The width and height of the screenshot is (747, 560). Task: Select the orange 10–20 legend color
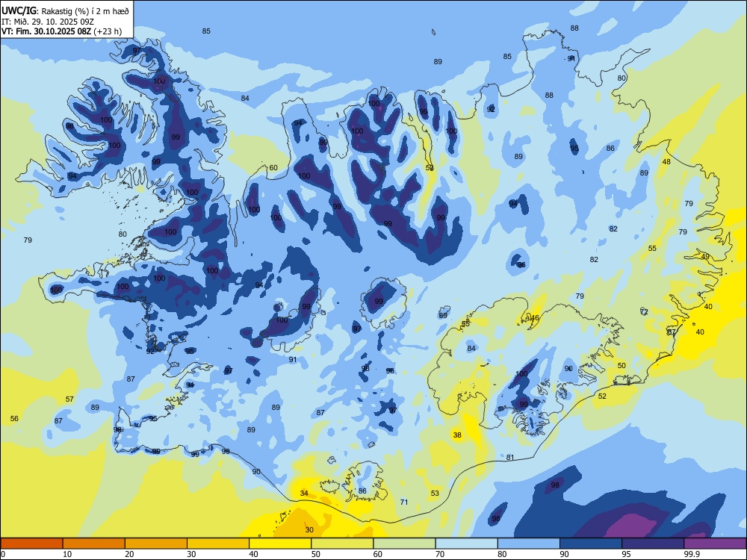click(x=94, y=544)
